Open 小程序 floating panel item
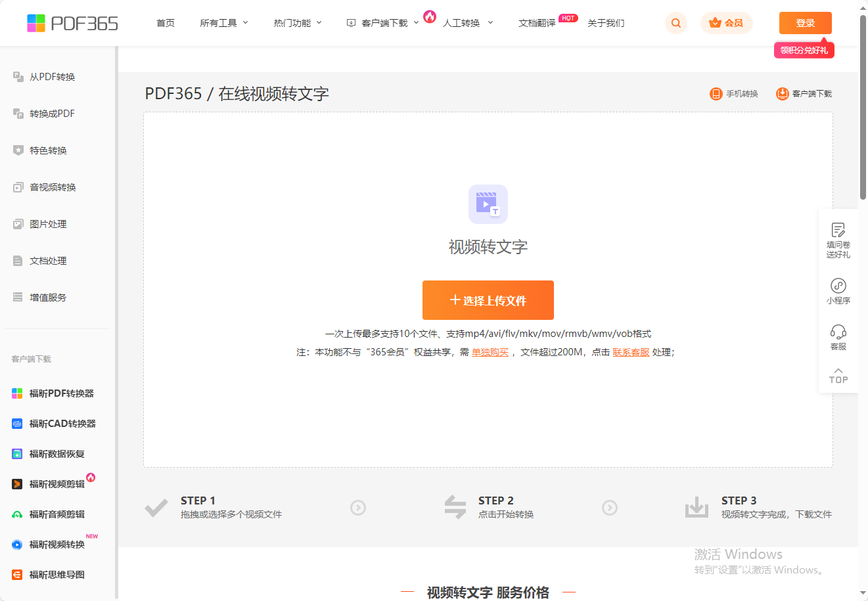The width and height of the screenshot is (868, 601). [x=838, y=291]
